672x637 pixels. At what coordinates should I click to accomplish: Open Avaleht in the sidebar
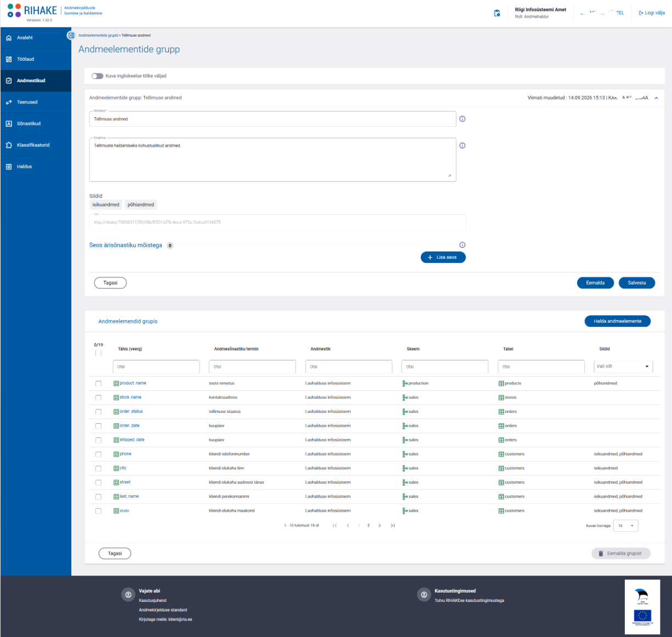[36, 38]
